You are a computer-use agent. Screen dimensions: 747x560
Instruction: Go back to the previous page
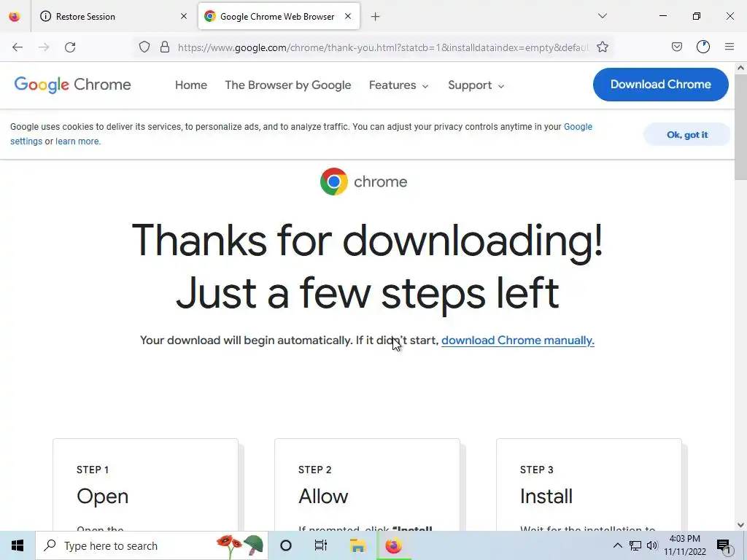[18, 47]
